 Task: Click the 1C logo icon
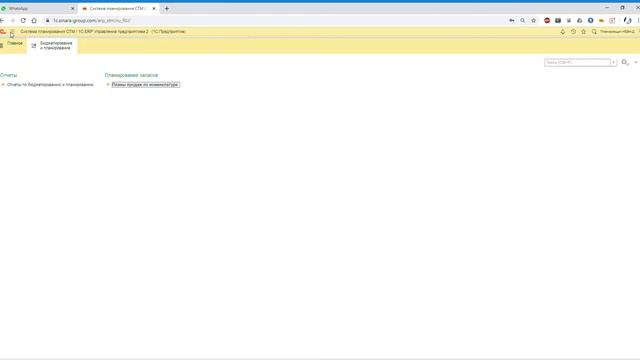[3, 31]
